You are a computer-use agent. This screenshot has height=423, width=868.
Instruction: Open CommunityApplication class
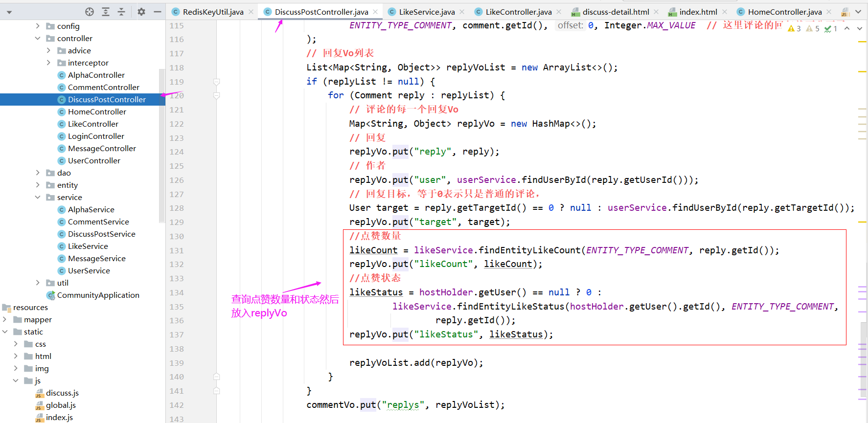tap(98, 295)
